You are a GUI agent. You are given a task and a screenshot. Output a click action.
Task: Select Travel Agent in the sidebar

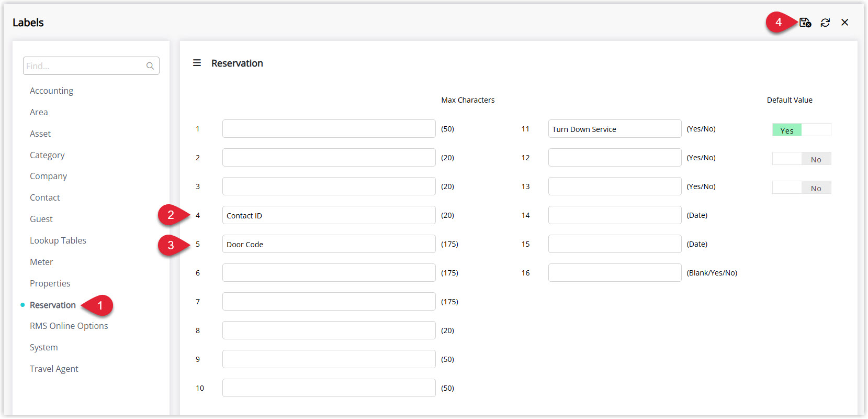coord(54,369)
